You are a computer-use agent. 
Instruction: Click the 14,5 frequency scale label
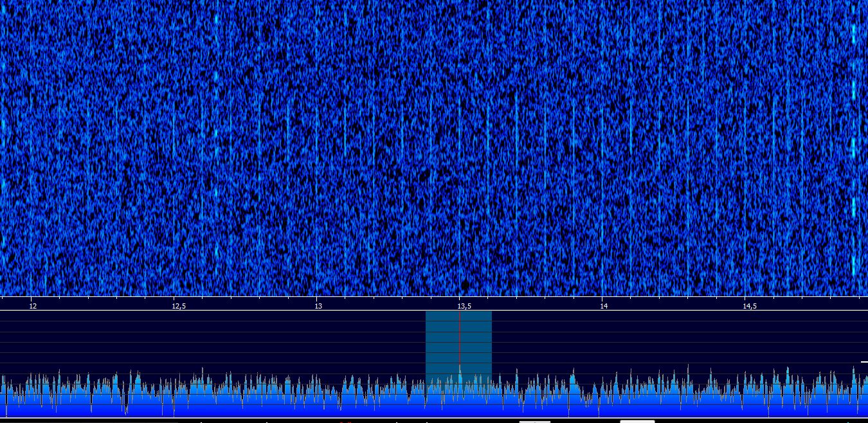[749, 306]
